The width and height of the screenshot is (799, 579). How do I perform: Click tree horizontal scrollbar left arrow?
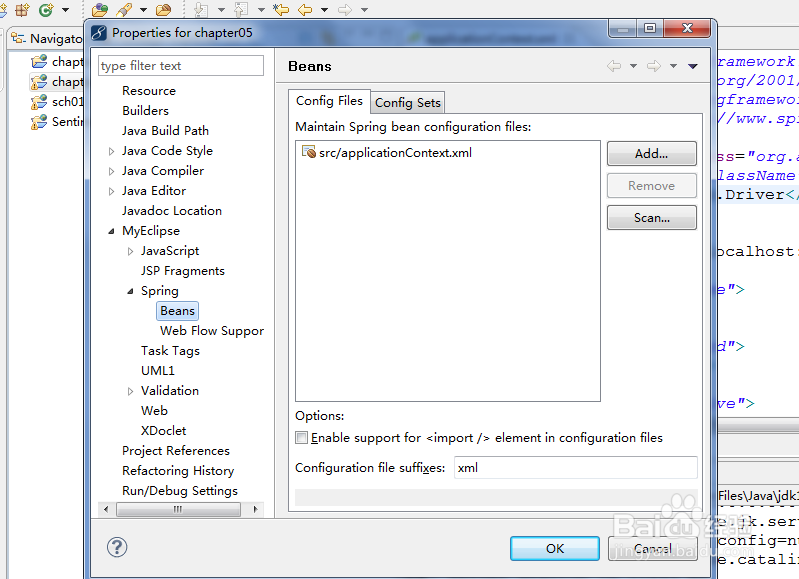(x=106, y=509)
